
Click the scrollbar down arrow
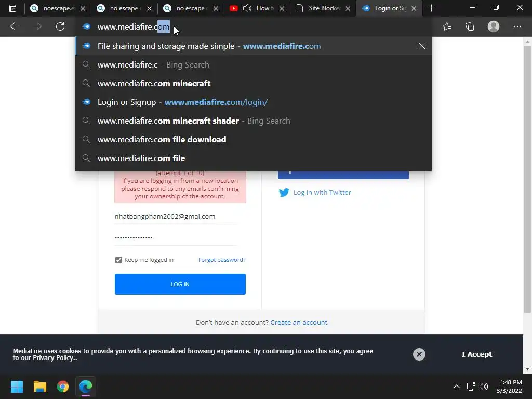(x=527, y=369)
